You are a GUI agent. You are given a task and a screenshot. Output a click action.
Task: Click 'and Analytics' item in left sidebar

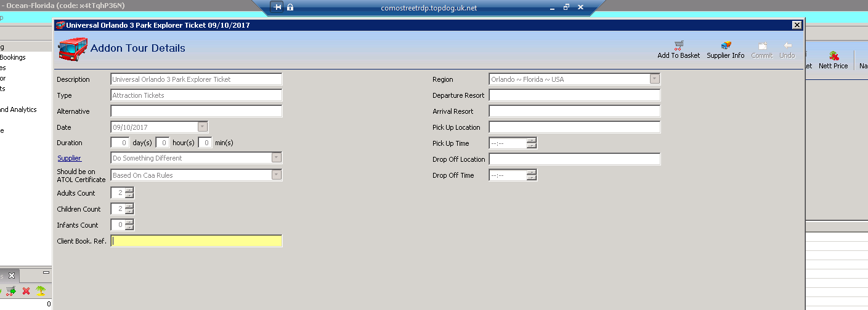18,109
